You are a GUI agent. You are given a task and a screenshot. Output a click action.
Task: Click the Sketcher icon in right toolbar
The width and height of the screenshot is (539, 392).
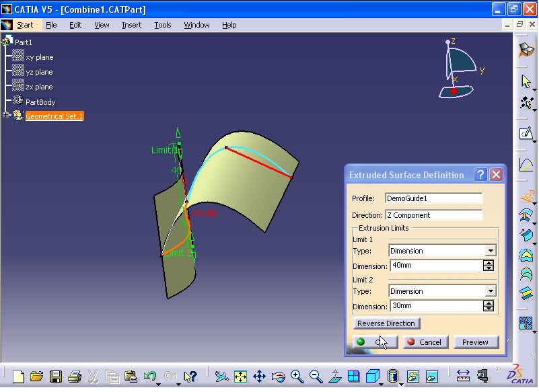pos(526,133)
